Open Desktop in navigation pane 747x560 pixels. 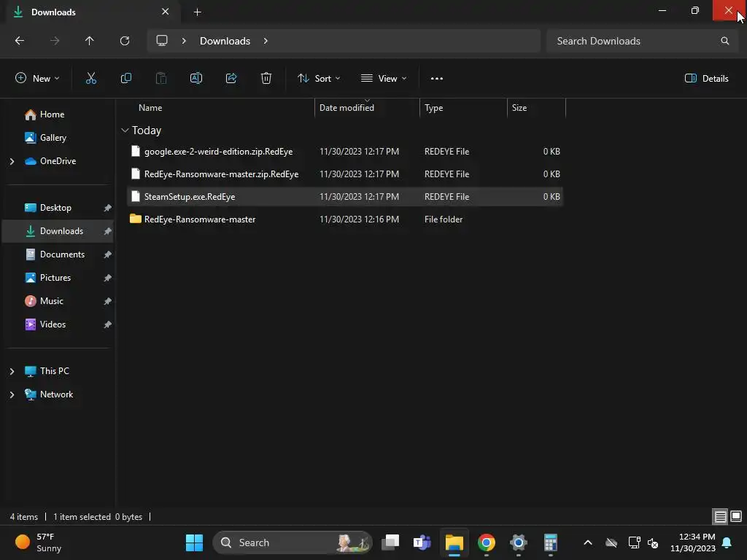pyautogui.click(x=55, y=208)
